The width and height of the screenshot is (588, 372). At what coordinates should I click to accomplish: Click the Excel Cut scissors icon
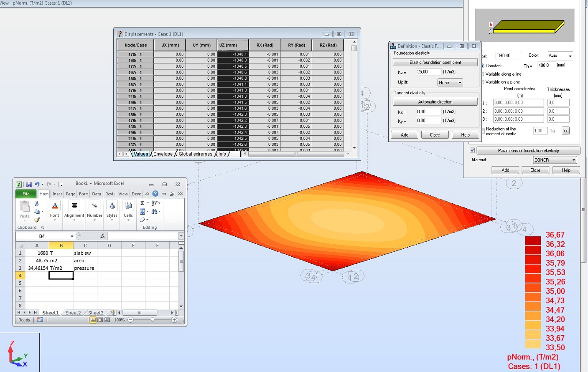(x=37, y=203)
